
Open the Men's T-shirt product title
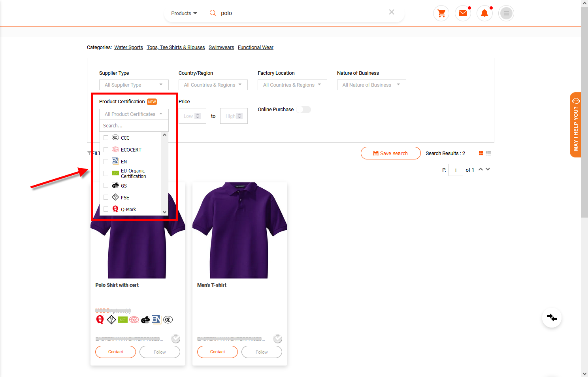pyautogui.click(x=212, y=285)
